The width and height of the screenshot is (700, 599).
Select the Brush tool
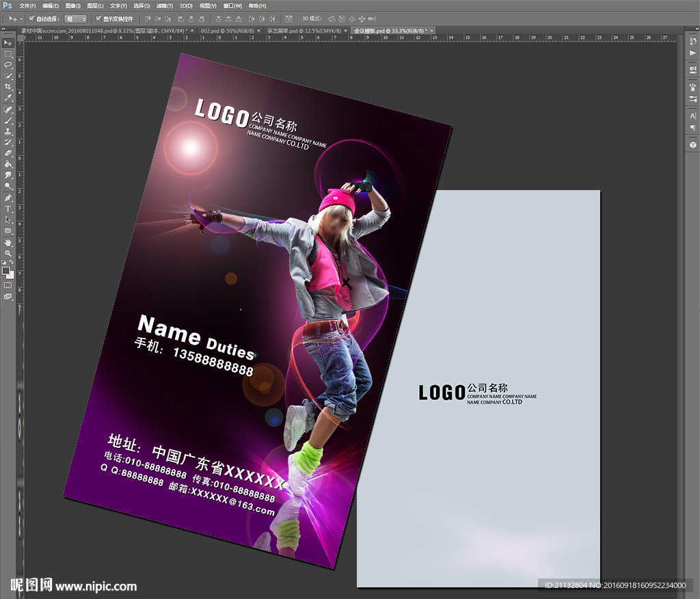click(8, 120)
